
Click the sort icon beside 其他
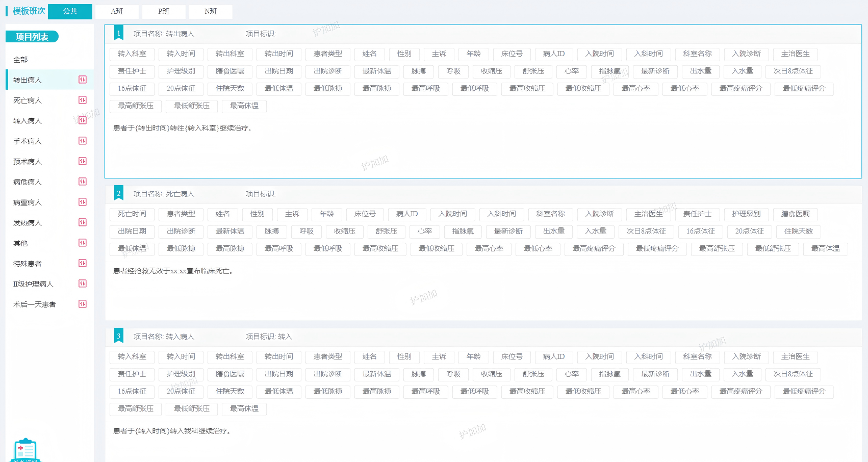click(x=83, y=243)
